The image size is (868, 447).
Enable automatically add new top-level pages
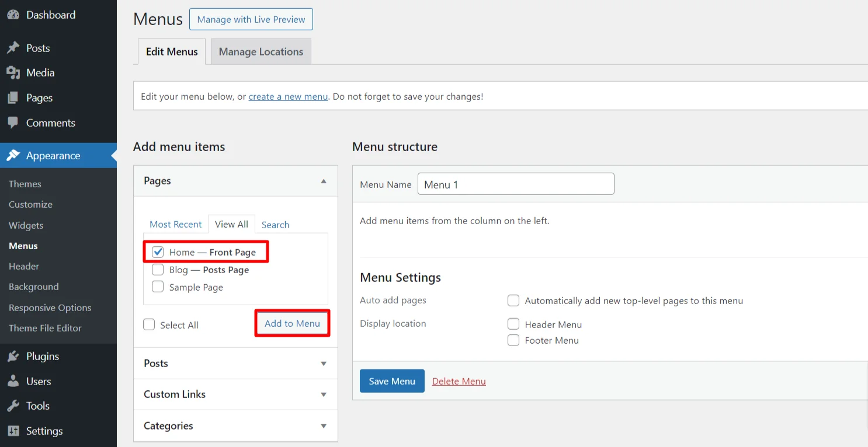(x=513, y=301)
